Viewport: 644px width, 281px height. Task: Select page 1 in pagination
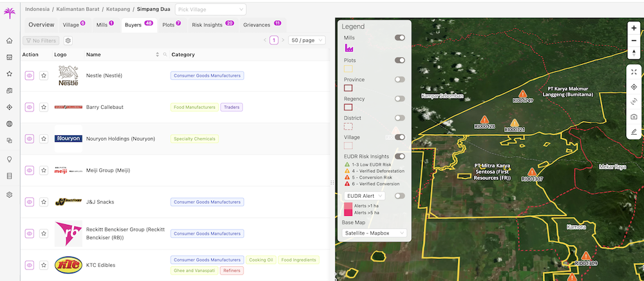pyautogui.click(x=274, y=40)
